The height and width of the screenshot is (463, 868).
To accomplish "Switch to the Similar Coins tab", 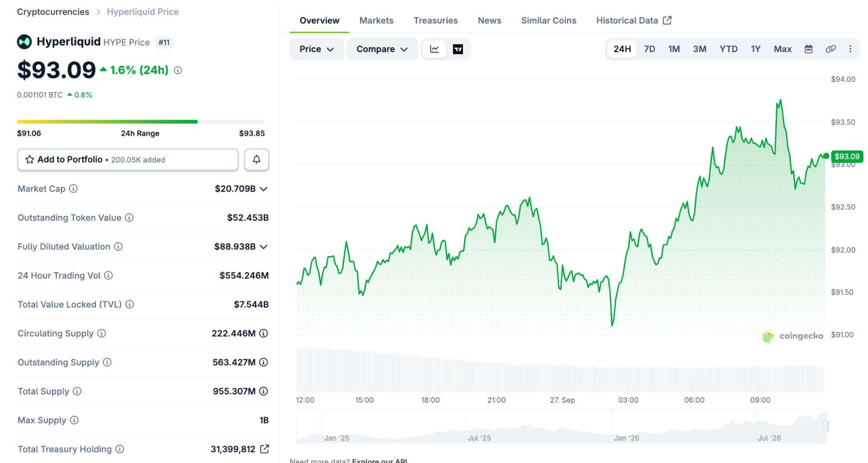I will point(549,21).
